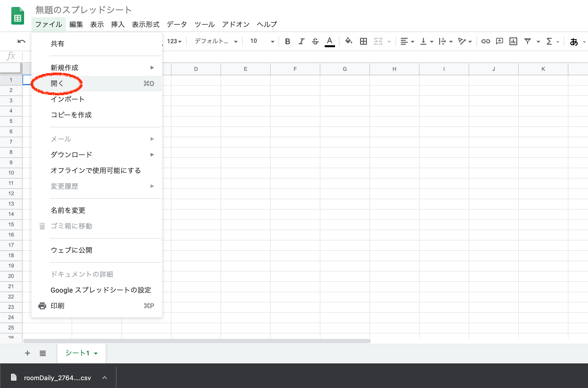Open the text color picker
Viewport: 588px width, 388px height.
(x=329, y=41)
